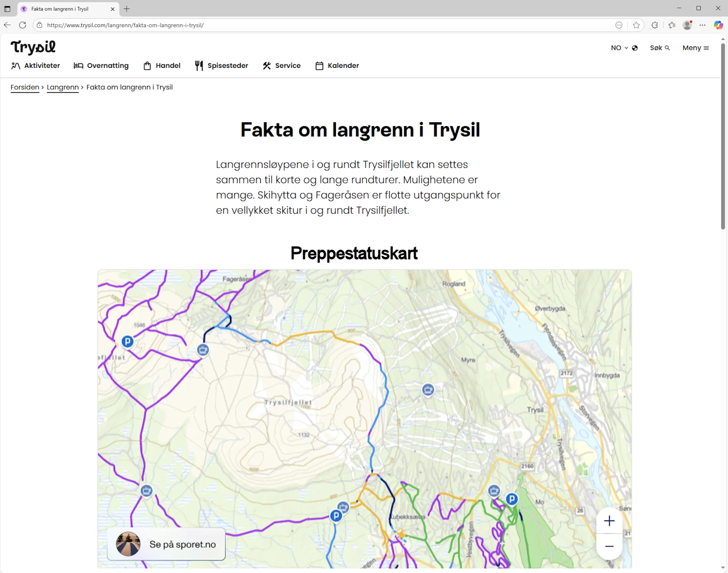Refresh the browser page
The width and height of the screenshot is (728, 573).
click(23, 25)
